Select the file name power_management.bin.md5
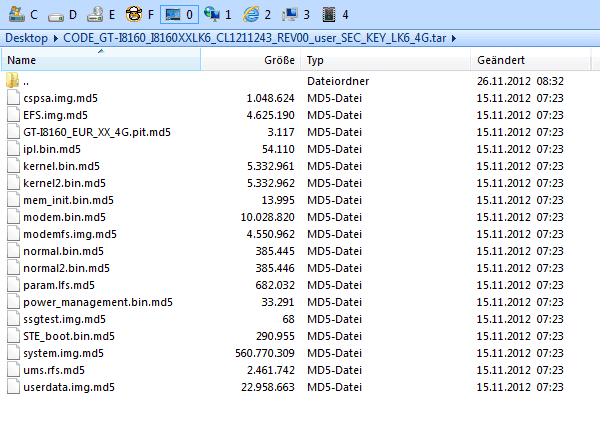 pyautogui.click(x=98, y=302)
